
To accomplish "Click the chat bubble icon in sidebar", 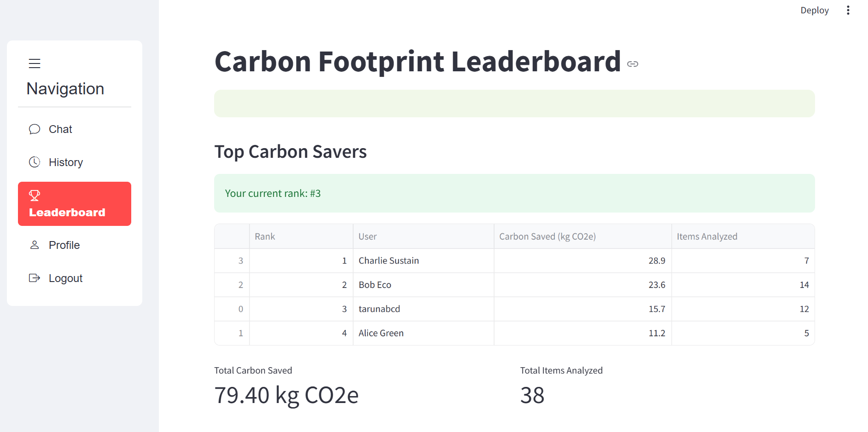I will pos(35,129).
